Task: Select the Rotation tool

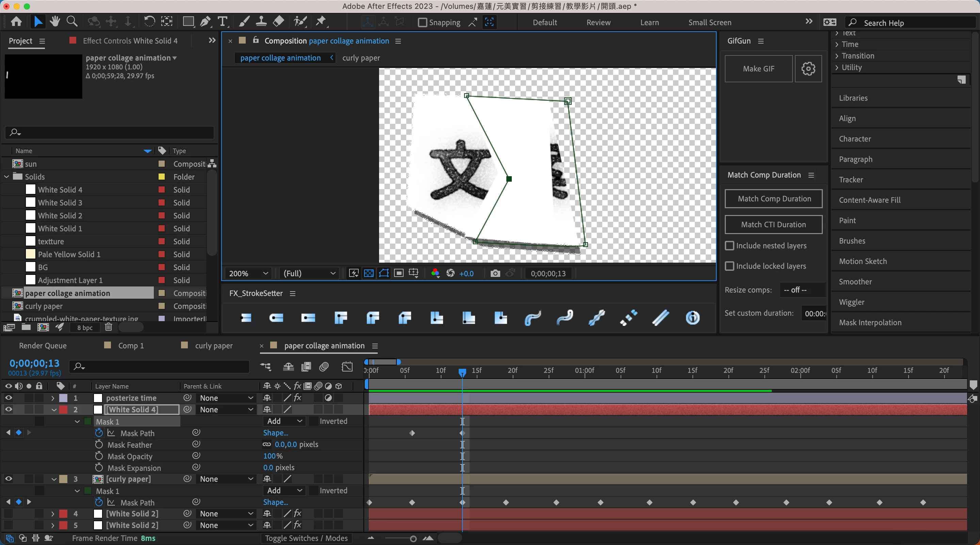Action: pyautogui.click(x=149, y=22)
